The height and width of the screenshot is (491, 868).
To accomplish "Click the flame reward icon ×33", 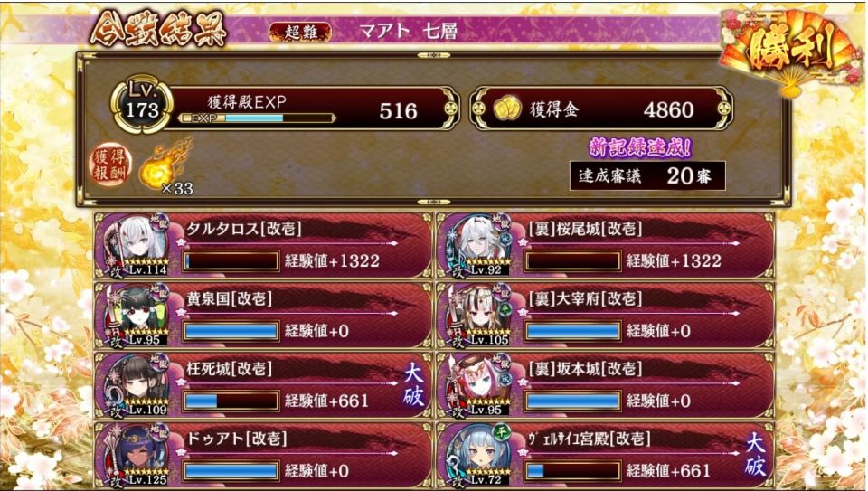I will point(165,167).
